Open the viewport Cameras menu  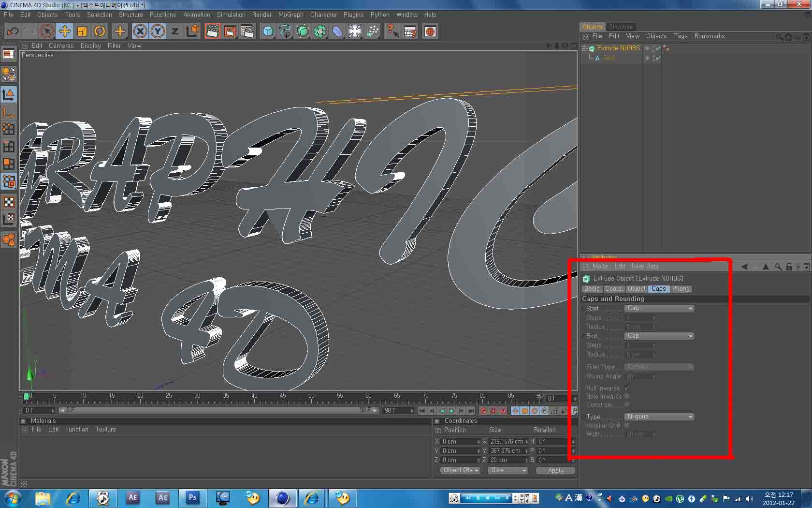point(61,46)
